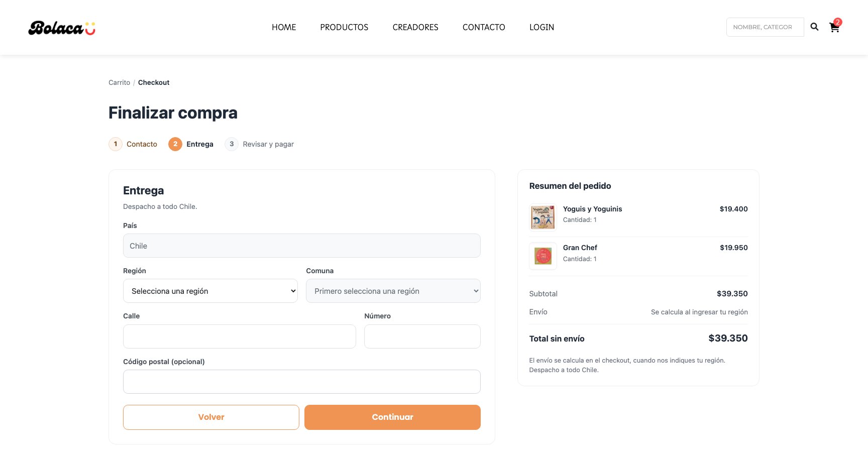Click the Contacto step label
The height and width of the screenshot is (452, 868).
pyautogui.click(x=142, y=144)
